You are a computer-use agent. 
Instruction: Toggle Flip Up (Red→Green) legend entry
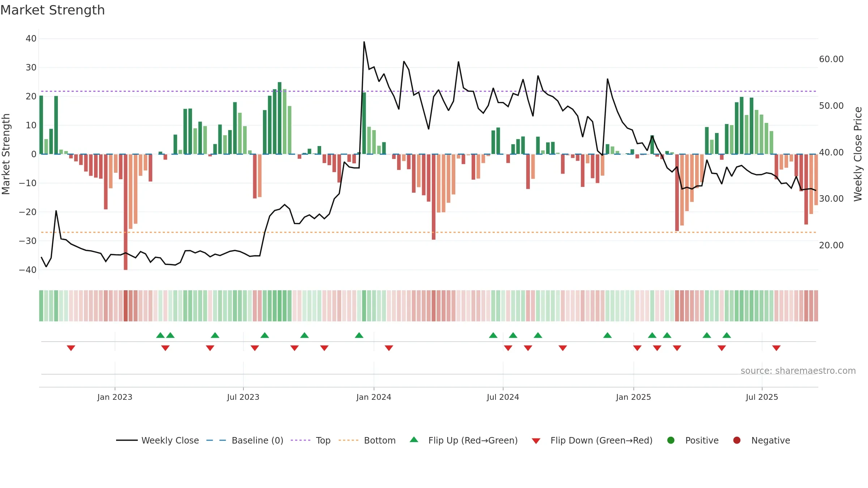pyautogui.click(x=464, y=440)
